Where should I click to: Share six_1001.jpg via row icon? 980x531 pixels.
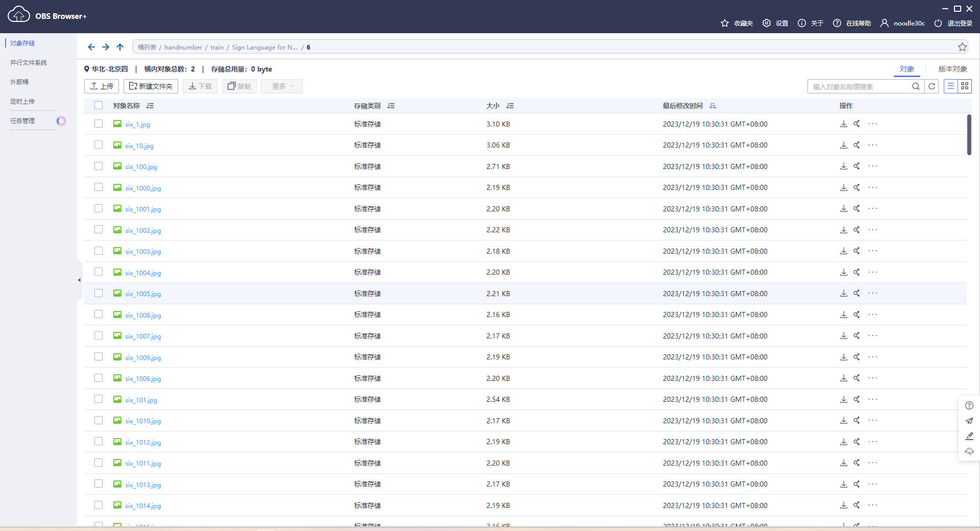[857, 208]
